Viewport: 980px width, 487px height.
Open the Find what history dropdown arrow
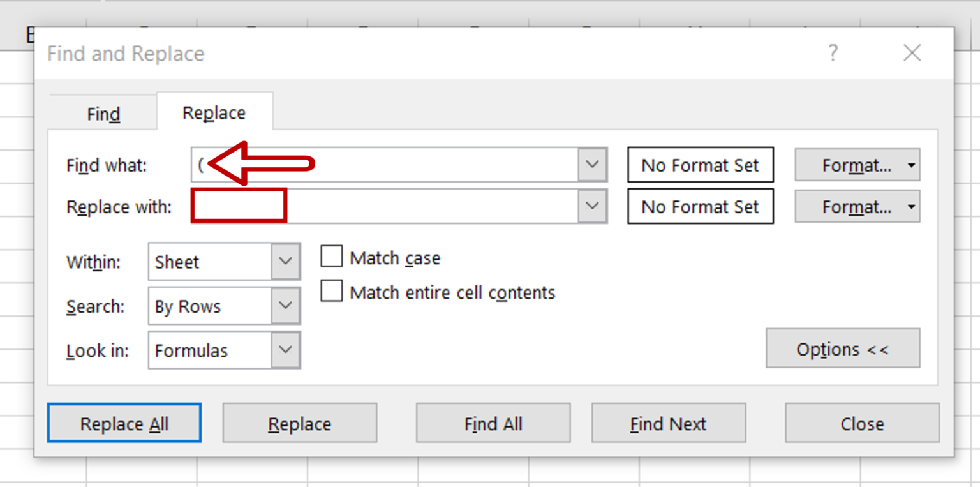tap(593, 165)
